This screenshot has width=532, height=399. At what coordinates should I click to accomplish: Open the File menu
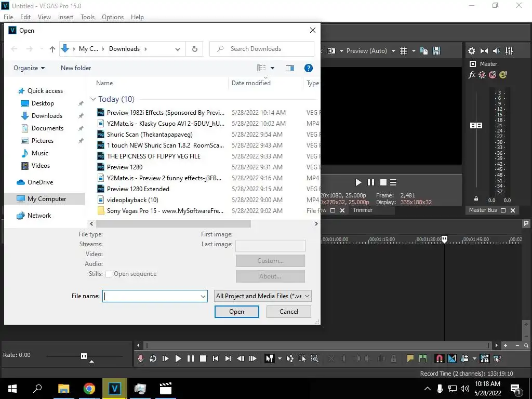(x=8, y=17)
